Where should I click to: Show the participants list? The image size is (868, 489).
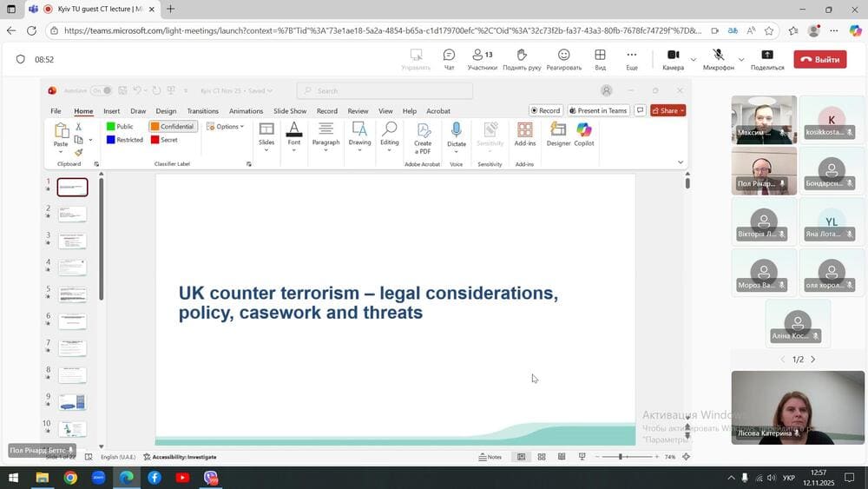[x=482, y=59]
